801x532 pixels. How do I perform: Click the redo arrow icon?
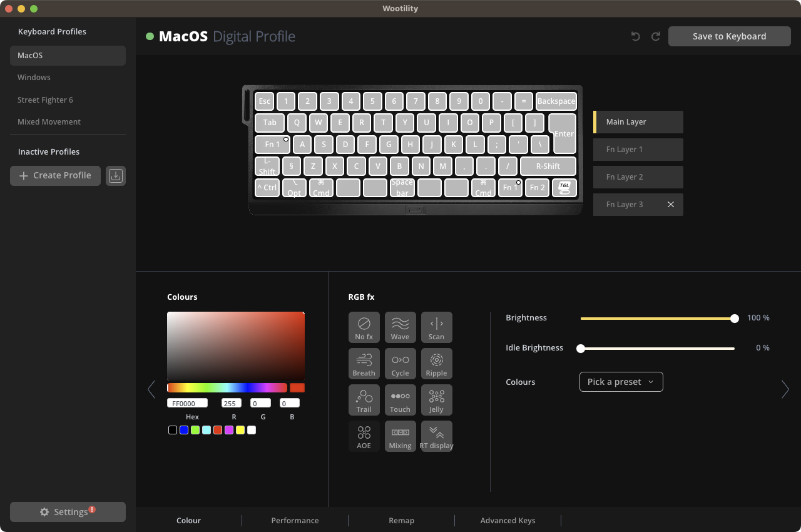(656, 36)
